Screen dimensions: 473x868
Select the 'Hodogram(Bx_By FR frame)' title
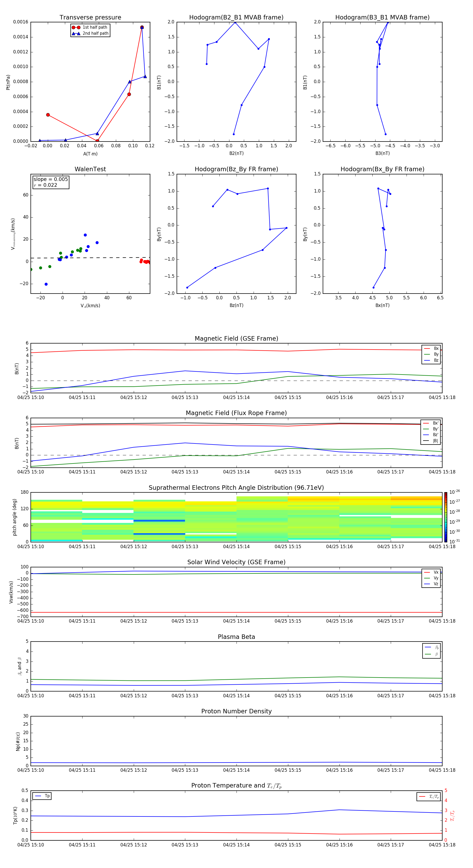[x=382, y=169]
